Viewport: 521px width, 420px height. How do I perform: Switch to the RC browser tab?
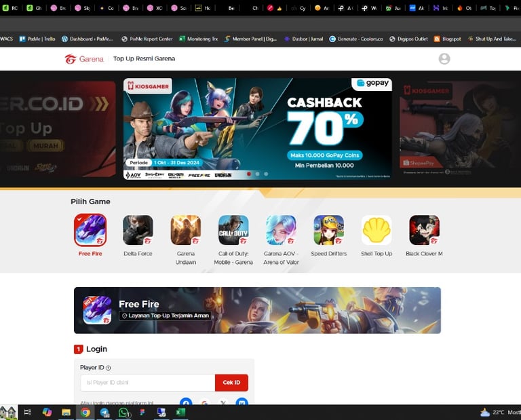coord(10,8)
